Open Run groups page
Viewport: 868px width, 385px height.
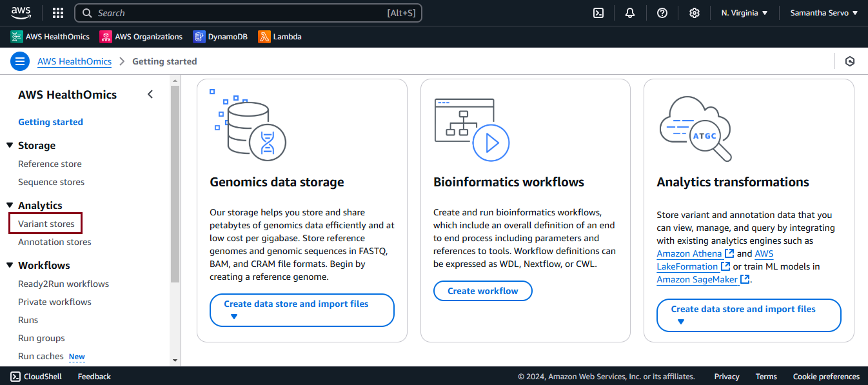click(x=41, y=338)
